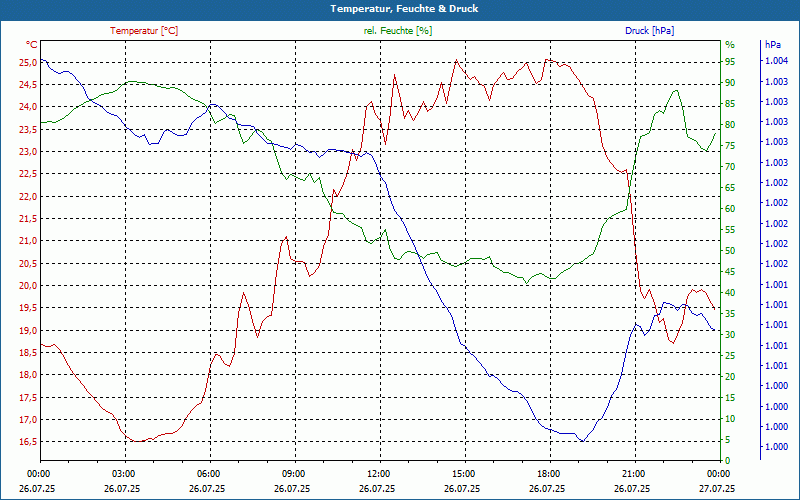
Task: Select the red 'Temperatur [°C]' legend label
Action: pos(144,31)
